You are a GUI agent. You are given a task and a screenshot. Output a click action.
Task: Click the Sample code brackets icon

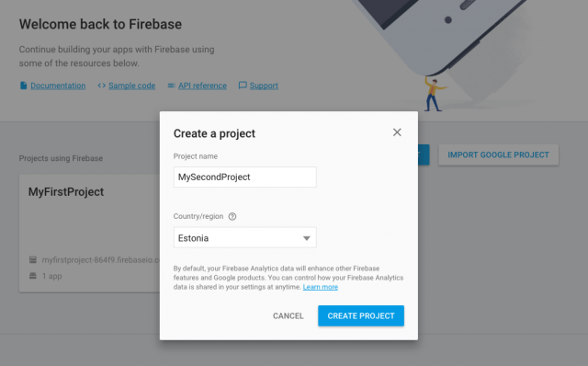coord(101,86)
